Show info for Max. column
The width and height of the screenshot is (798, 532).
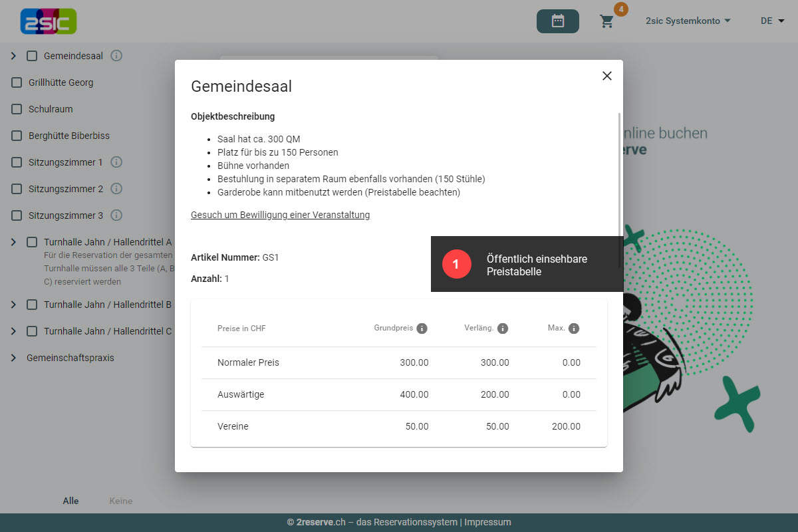574,329
